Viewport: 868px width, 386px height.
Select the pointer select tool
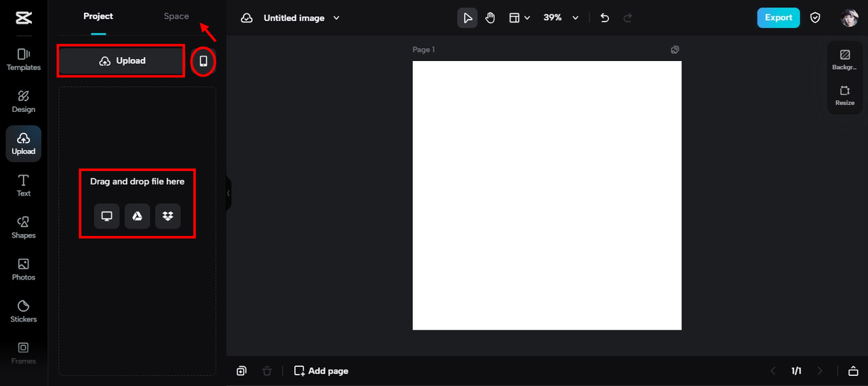(467, 18)
